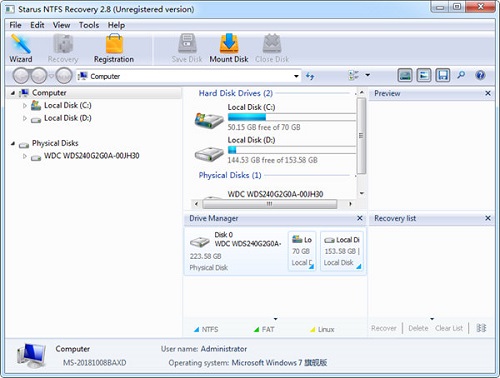500x378 pixels.
Task: Click the Mount Disk icon
Action: tap(229, 48)
